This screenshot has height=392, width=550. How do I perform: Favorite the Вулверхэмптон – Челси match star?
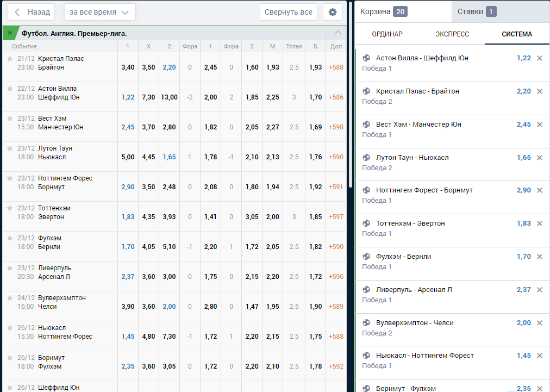[x=10, y=297]
